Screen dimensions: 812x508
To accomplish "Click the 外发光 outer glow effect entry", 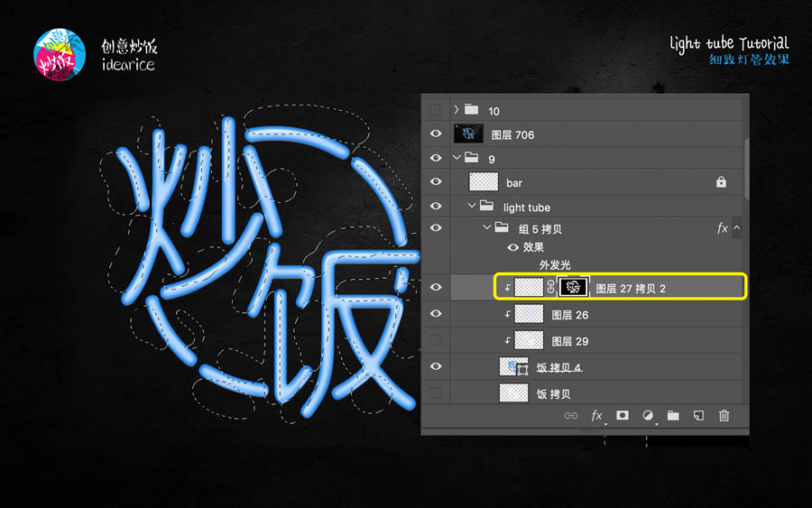I will (555, 265).
